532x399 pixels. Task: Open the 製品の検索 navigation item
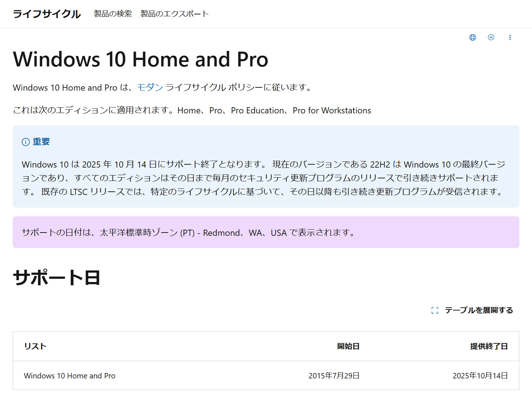(x=113, y=14)
